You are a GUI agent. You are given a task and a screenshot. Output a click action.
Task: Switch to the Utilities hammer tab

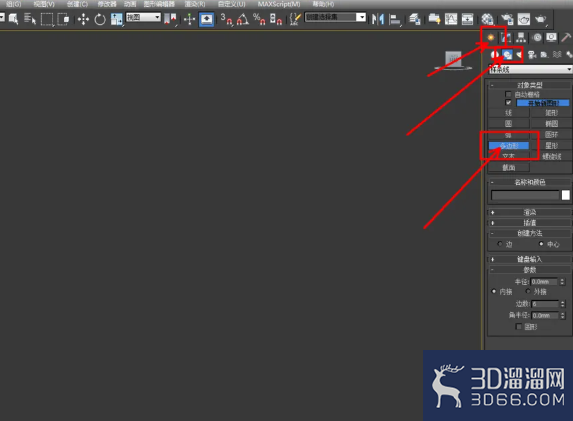click(566, 37)
